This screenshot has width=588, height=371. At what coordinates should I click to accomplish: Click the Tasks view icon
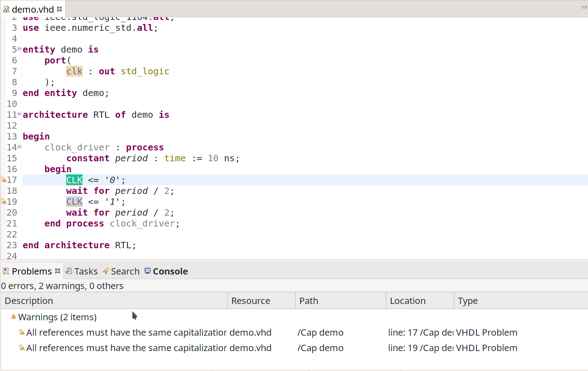click(69, 271)
